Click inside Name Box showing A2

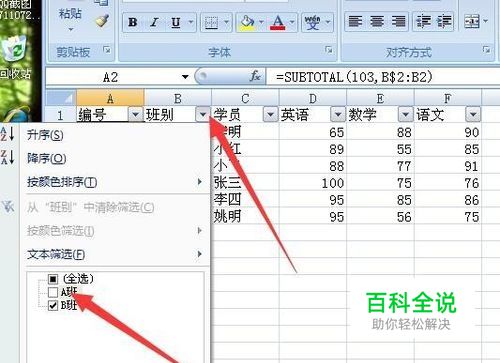(x=112, y=77)
